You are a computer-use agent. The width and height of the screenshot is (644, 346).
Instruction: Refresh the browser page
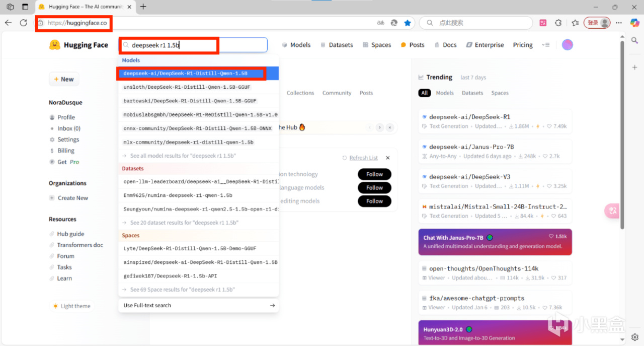[23, 23]
